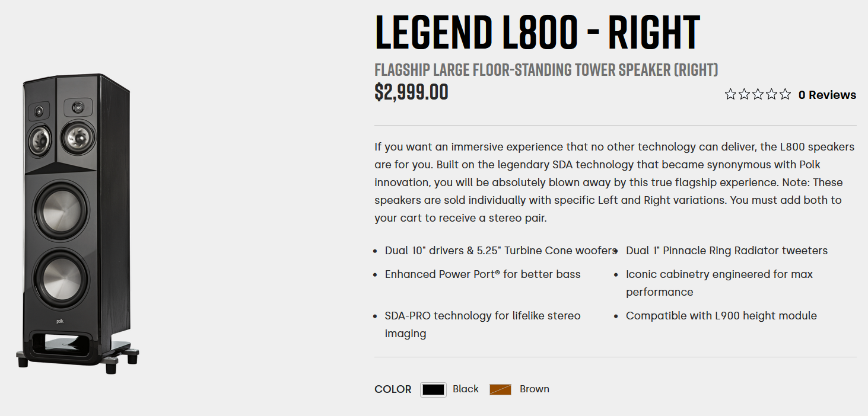Open the 0 Reviews link
Image resolution: width=868 pixels, height=416 pixels.
point(827,95)
